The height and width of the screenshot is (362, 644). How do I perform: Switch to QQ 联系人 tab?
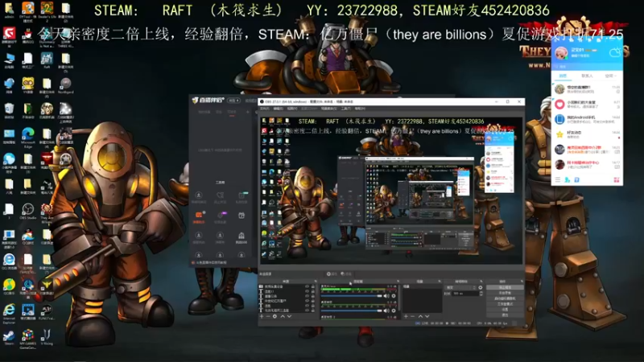pos(587,76)
